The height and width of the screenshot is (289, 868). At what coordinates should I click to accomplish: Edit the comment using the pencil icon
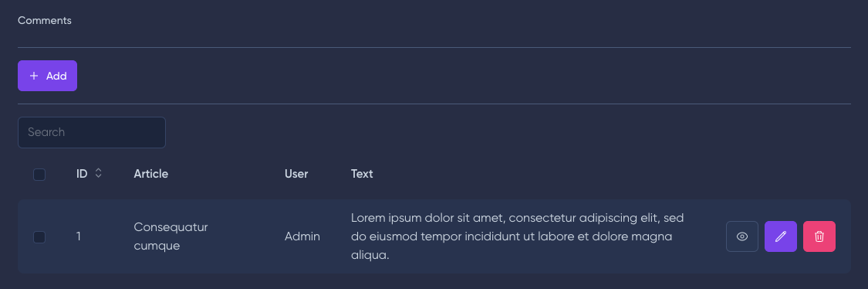click(x=781, y=236)
